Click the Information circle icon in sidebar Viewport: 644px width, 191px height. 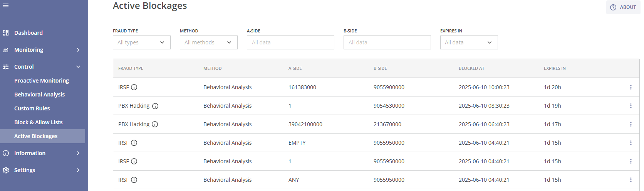click(6, 153)
